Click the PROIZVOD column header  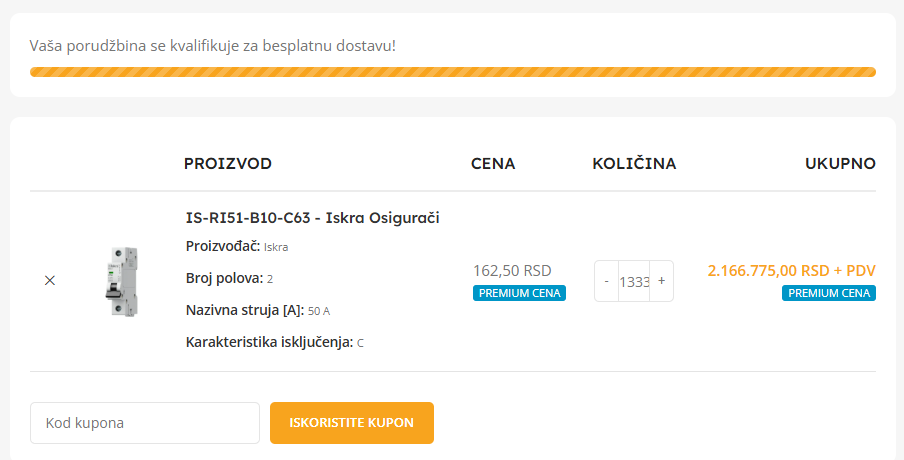(228, 164)
